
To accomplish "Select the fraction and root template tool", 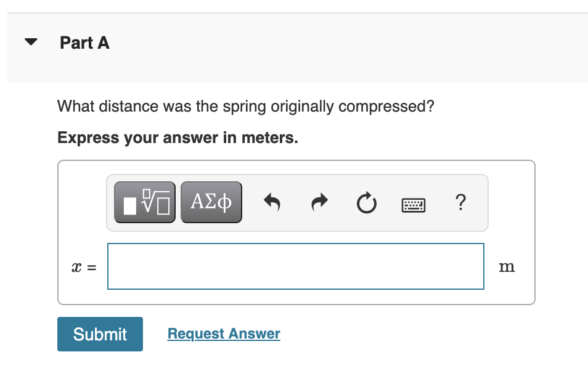I will pos(145,202).
